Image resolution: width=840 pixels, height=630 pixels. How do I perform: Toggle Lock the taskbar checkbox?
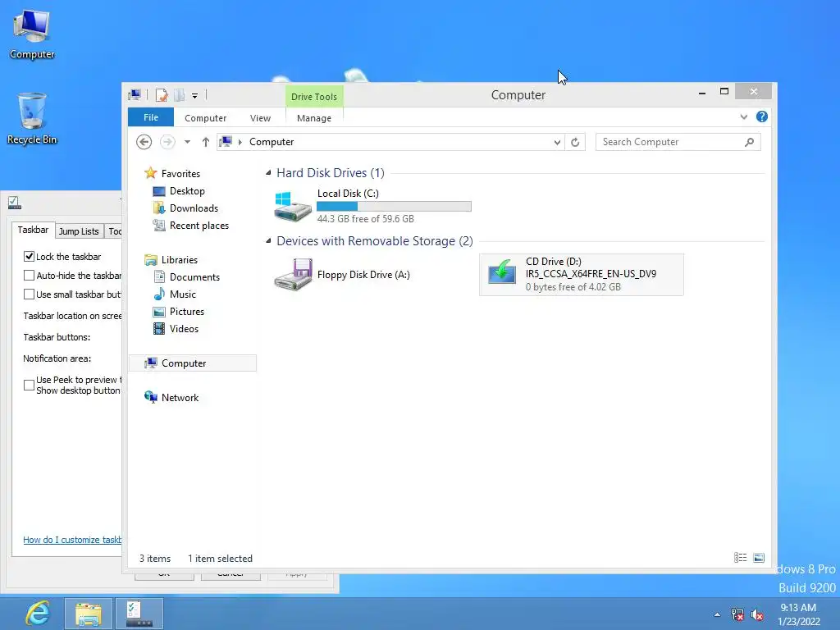coord(29,257)
